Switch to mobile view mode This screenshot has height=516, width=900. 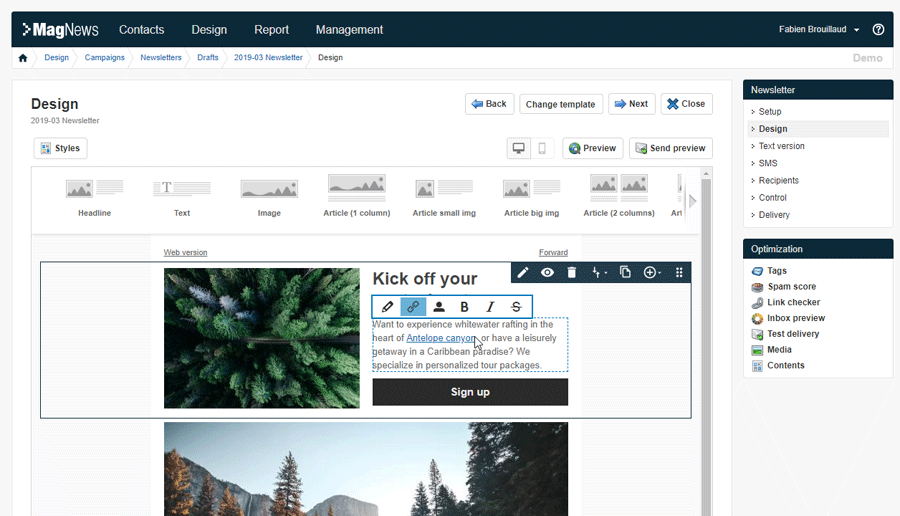542,148
